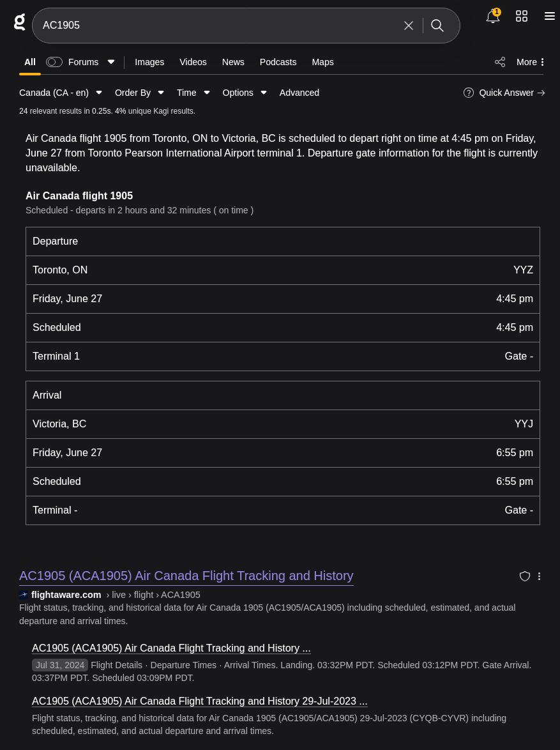Open the More options menu
This screenshot has height=750, width=560.
pyautogui.click(x=530, y=62)
